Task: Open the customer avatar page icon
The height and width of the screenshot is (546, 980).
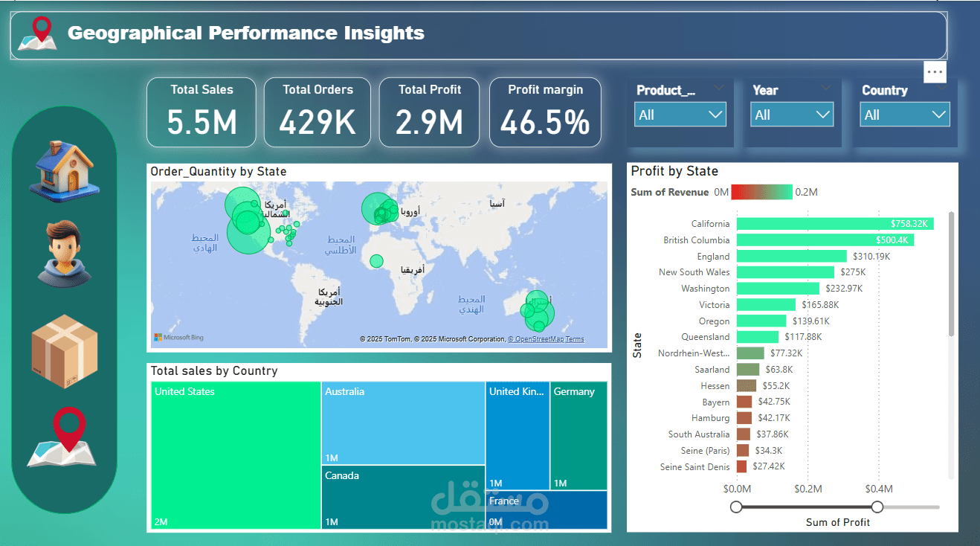Action: (64, 253)
